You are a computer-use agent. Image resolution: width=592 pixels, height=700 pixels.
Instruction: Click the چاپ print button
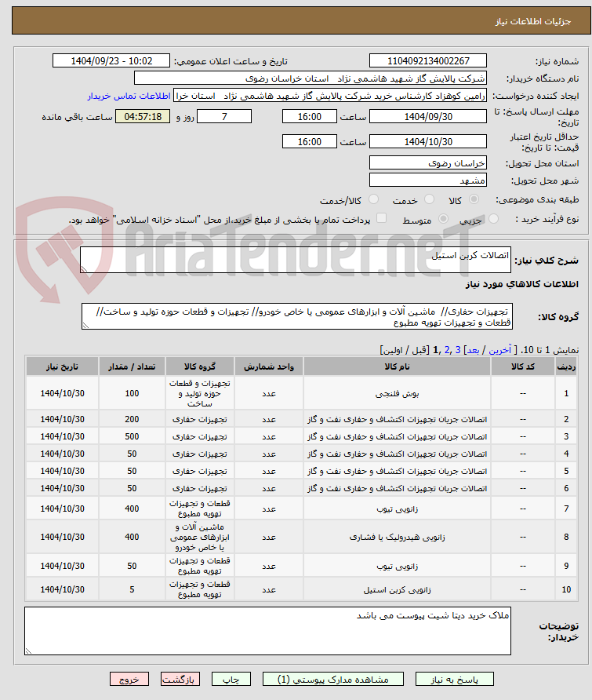[x=231, y=679]
